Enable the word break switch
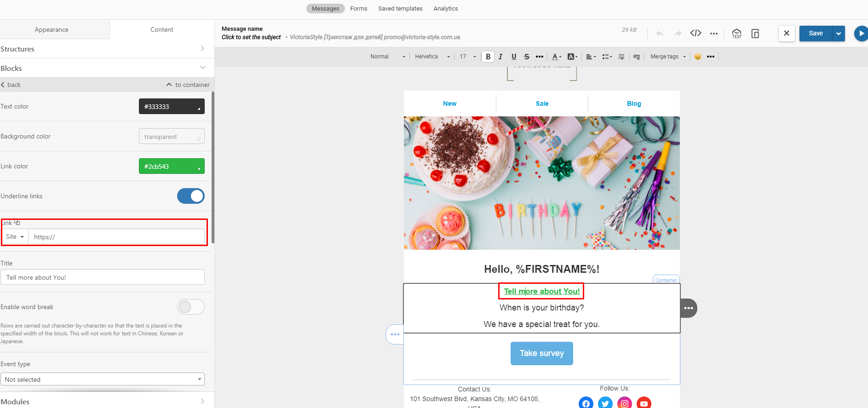This screenshot has height=408, width=868. pyautogui.click(x=191, y=307)
